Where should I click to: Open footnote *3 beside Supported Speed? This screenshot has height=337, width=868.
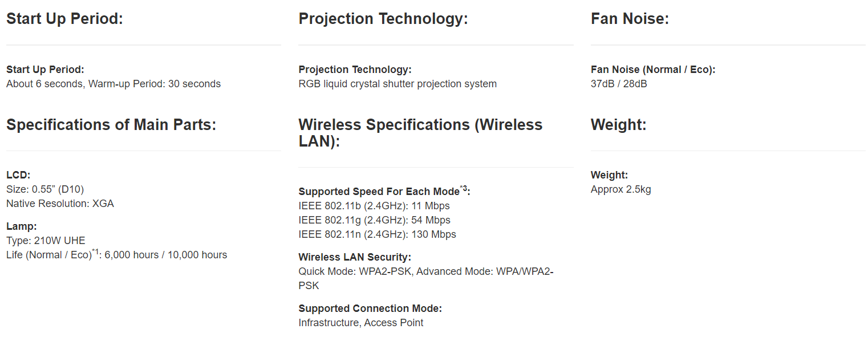pyautogui.click(x=464, y=189)
